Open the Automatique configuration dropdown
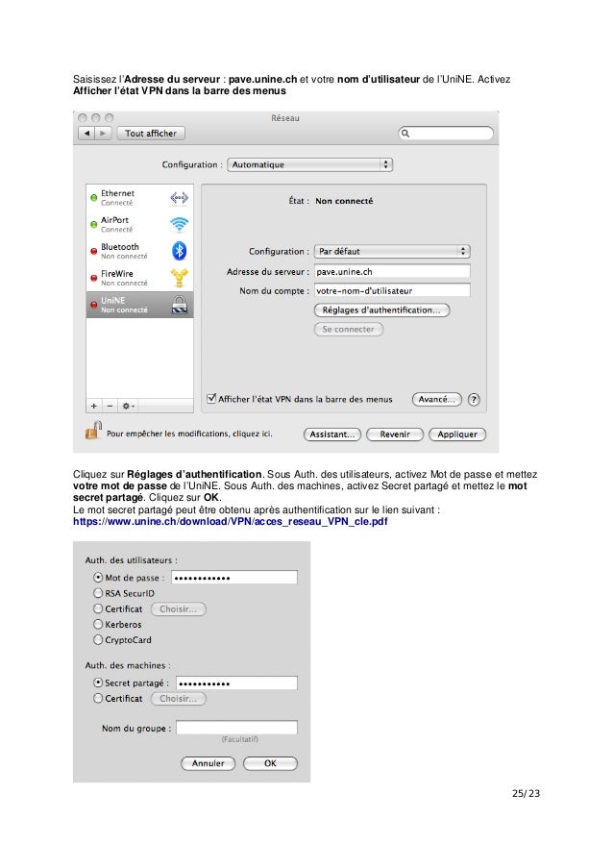The height and width of the screenshot is (868, 613). pyautogui.click(x=309, y=165)
